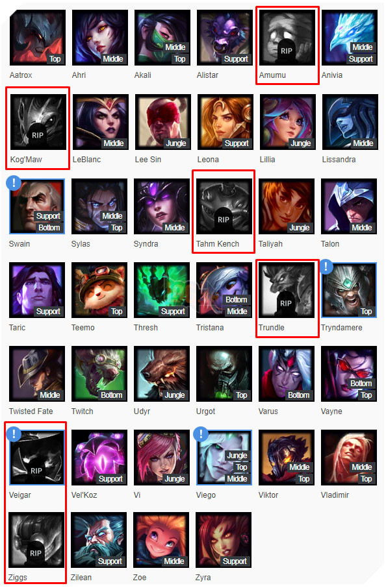The image size is (386, 588).
Task: Select the Zoe champion icon
Action: pyautogui.click(x=161, y=540)
